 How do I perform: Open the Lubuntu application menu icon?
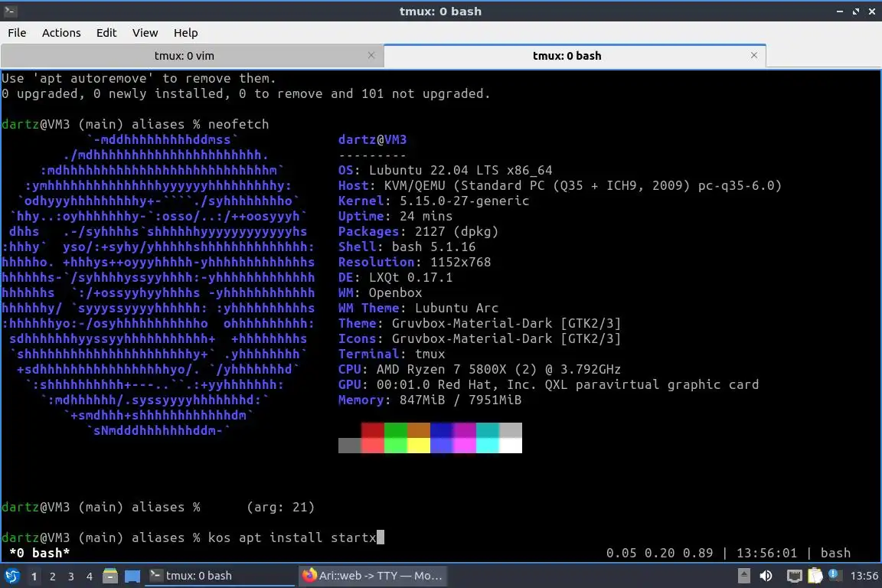(11, 576)
